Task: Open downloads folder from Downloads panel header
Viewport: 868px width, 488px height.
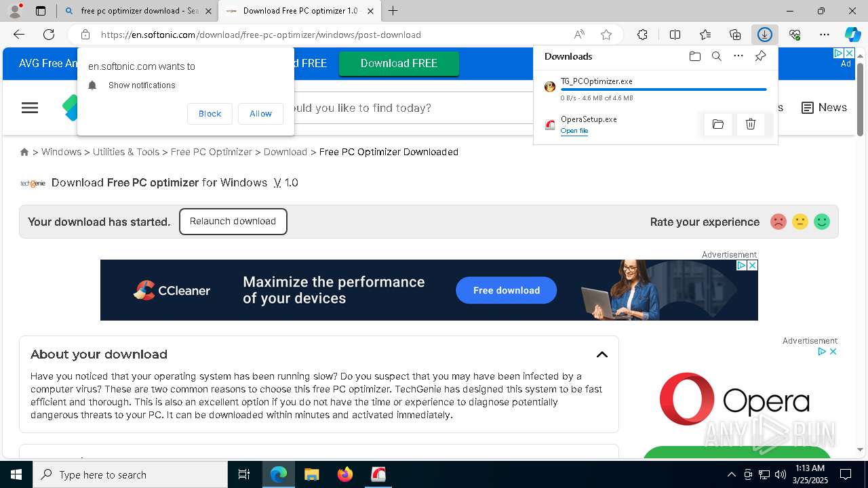Action: 694,56
